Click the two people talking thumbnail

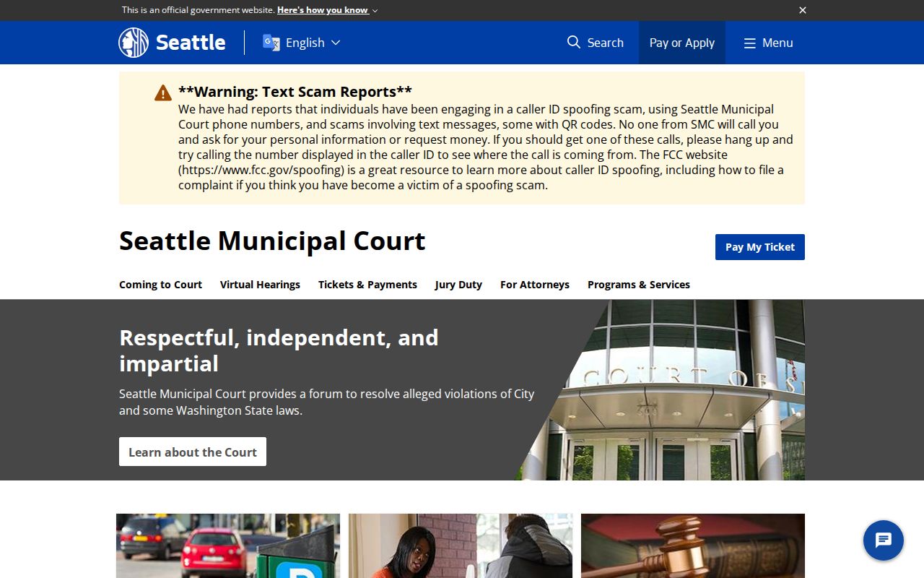pos(461,545)
